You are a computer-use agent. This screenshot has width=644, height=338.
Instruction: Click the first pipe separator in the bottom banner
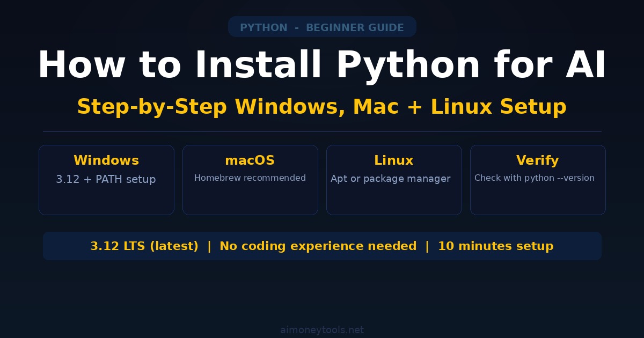(209, 246)
